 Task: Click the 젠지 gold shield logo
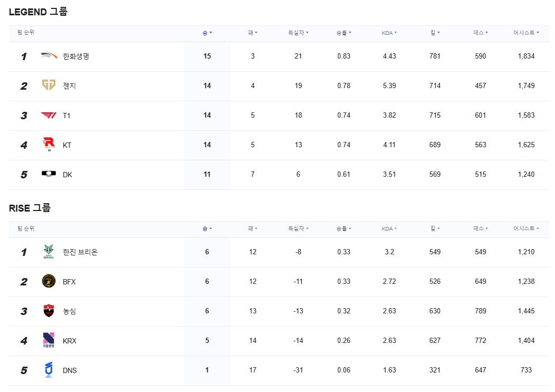click(49, 85)
